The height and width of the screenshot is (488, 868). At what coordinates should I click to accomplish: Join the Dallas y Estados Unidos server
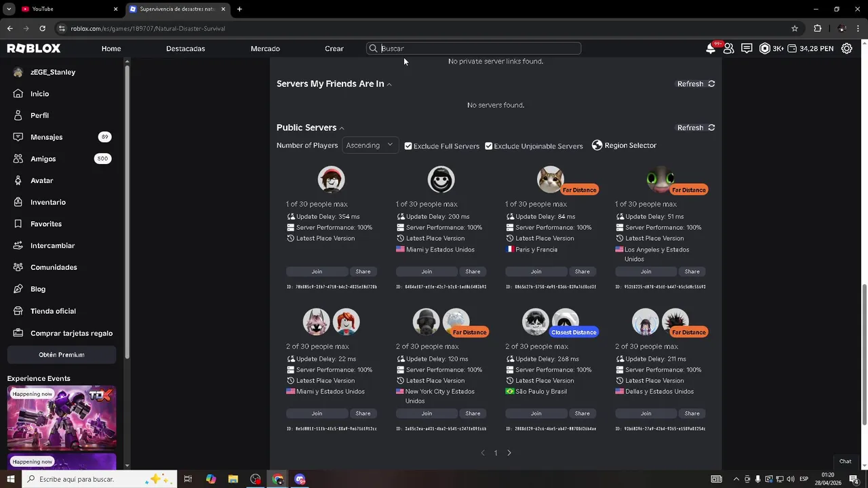(x=646, y=413)
